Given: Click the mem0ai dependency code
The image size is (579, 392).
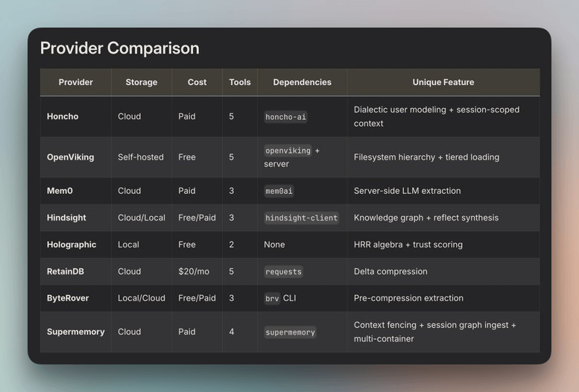Looking at the screenshot, I should 279,191.
